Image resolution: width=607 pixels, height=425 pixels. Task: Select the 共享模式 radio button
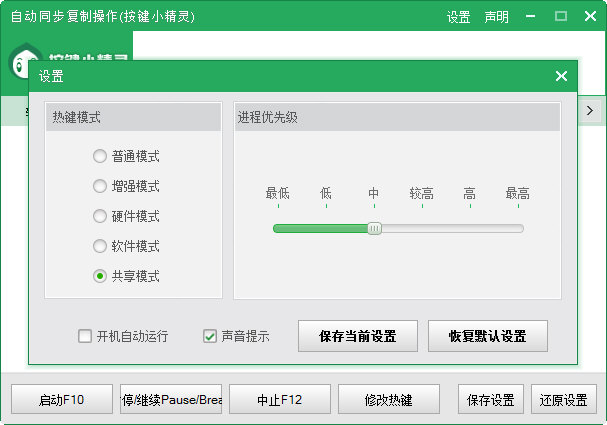99,276
